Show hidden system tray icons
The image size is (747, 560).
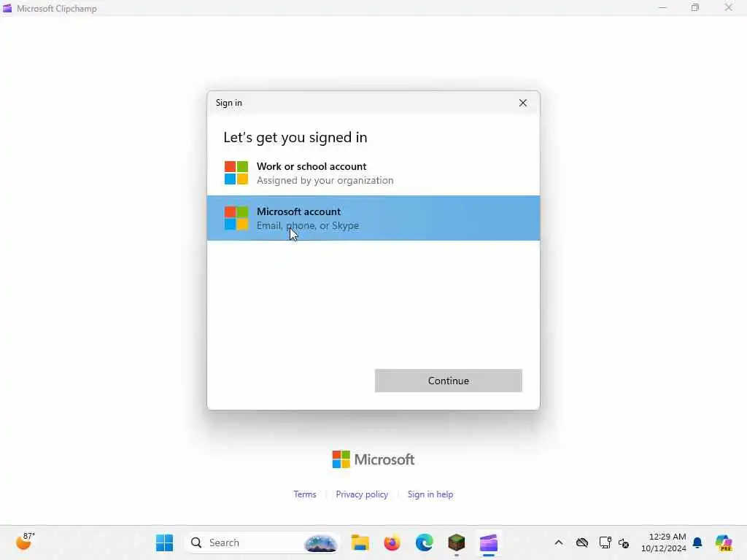pos(559,542)
